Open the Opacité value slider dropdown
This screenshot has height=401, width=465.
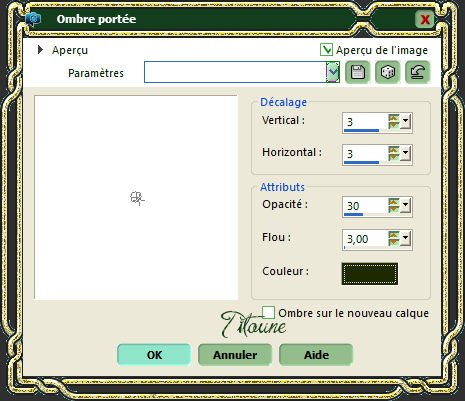[405, 206]
